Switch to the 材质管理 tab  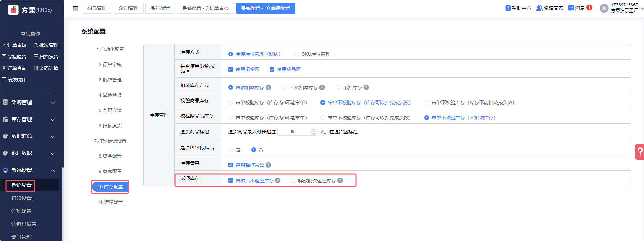[x=97, y=8]
